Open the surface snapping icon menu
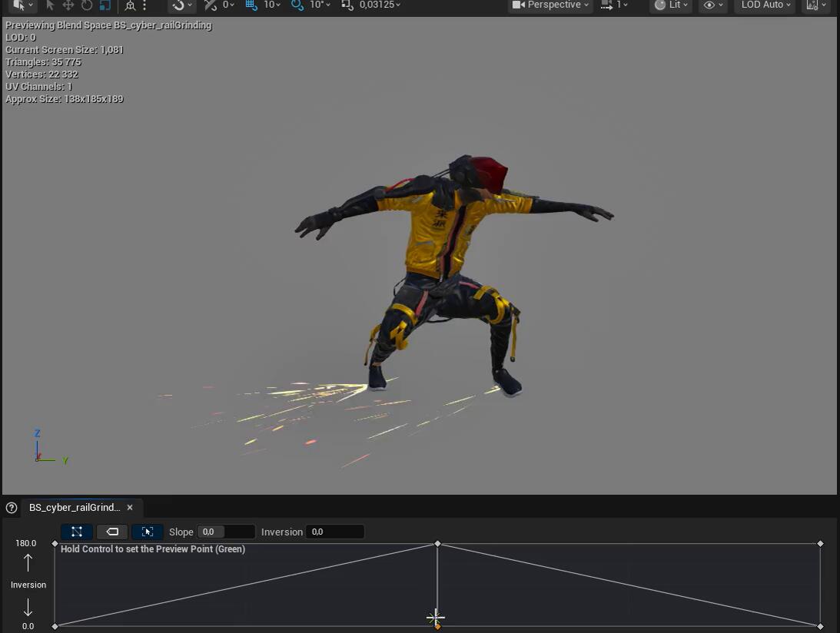The image size is (840, 633). (182, 5)
